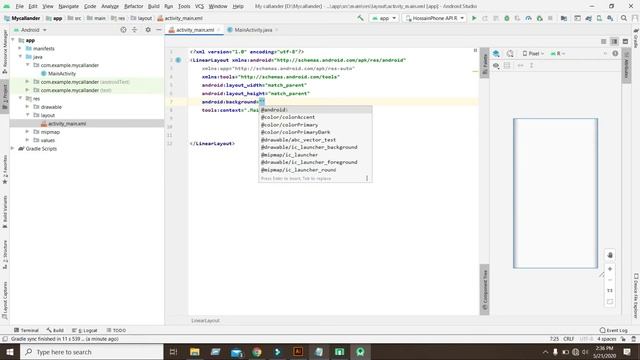Click Search Everywhere magnifier in toolbar
This screenshot has height=360, width=640.
624,18
